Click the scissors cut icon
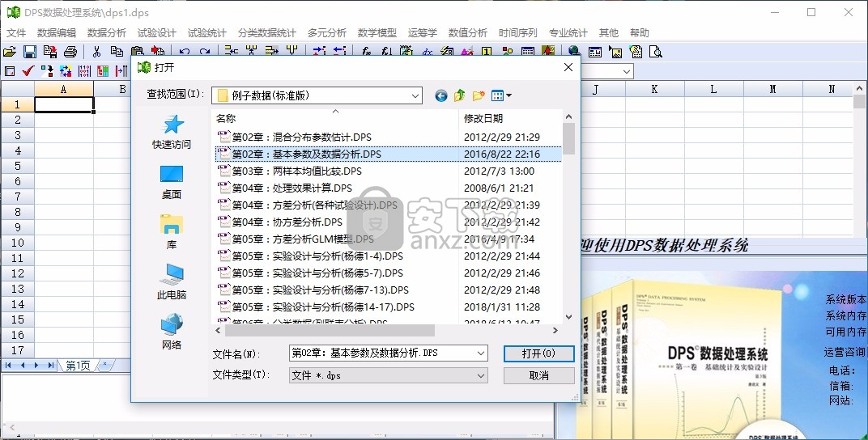This screenshot has width=868, height=440. [96, 52]
